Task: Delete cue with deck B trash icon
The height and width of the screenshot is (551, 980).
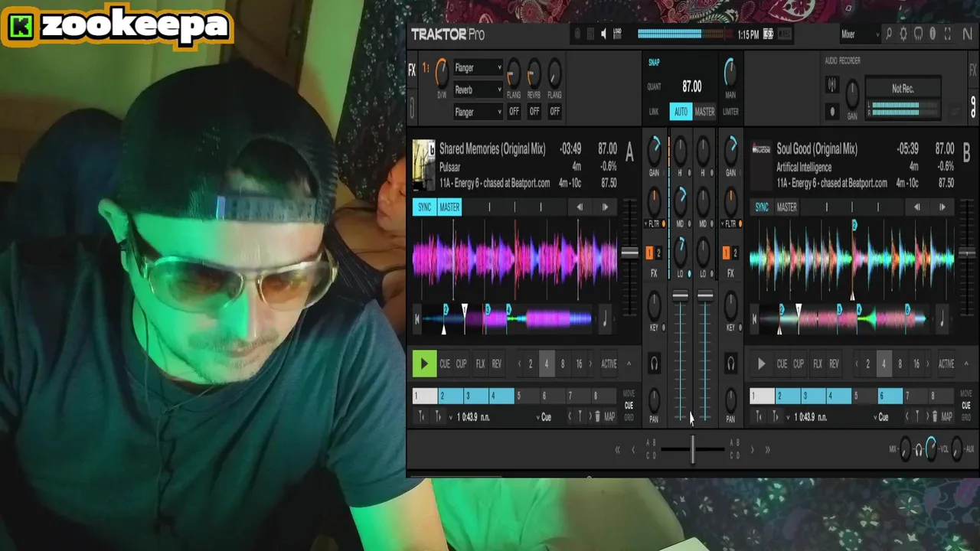Action: click(934, 417)
